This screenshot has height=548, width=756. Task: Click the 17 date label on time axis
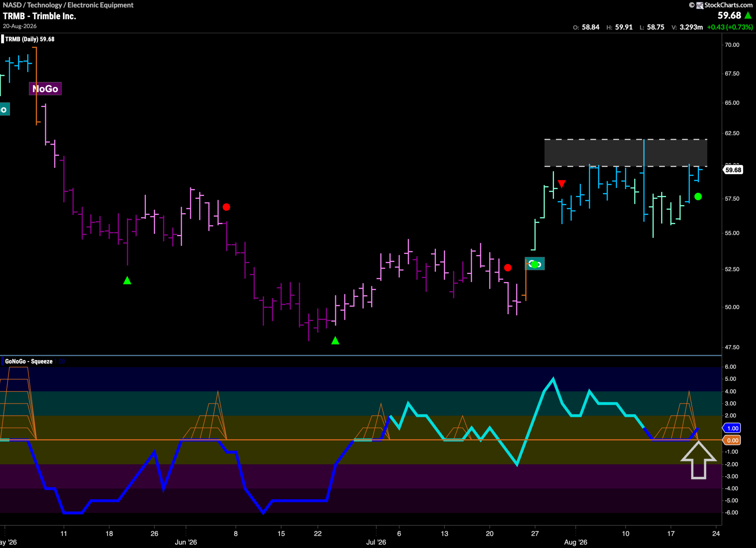click(671, 533)
